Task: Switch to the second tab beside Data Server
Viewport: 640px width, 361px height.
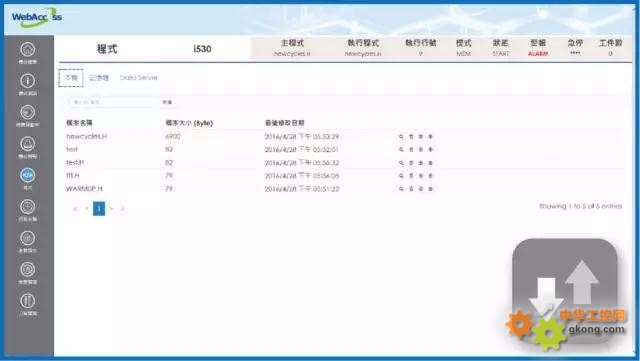Action: pyautogui.click(x=99, y=78)
